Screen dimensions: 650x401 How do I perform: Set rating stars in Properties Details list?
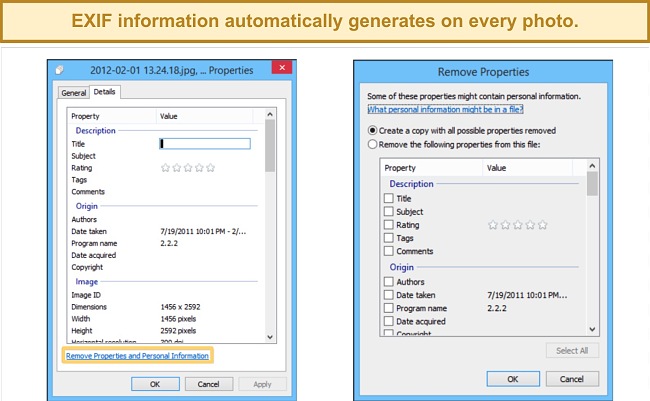(188, 168)
